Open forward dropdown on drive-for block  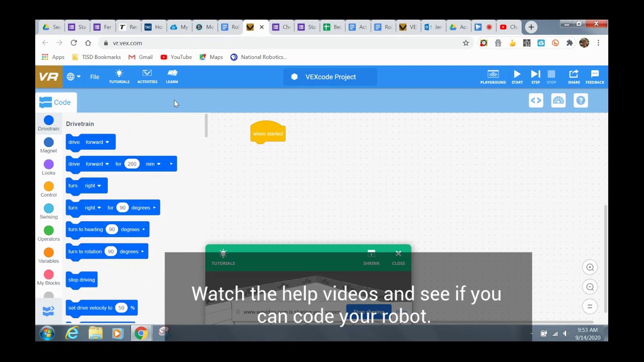(97, 164)
